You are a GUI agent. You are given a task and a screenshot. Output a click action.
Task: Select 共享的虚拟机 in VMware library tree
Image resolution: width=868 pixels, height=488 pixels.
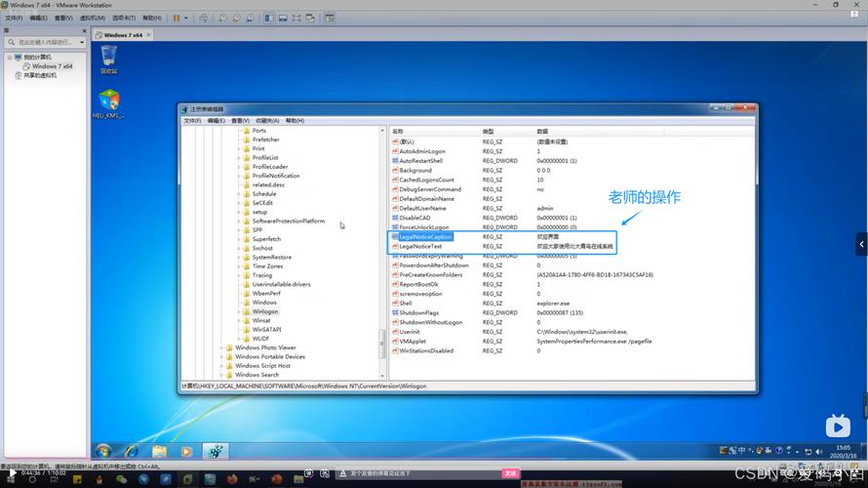[35, 75]
